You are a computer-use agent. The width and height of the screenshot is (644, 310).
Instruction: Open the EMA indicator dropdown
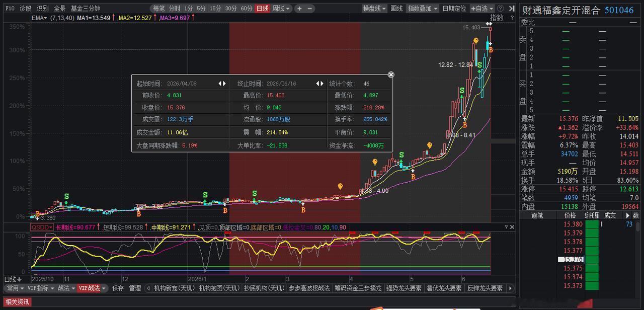pyautogui.click(x=39, y=18)
